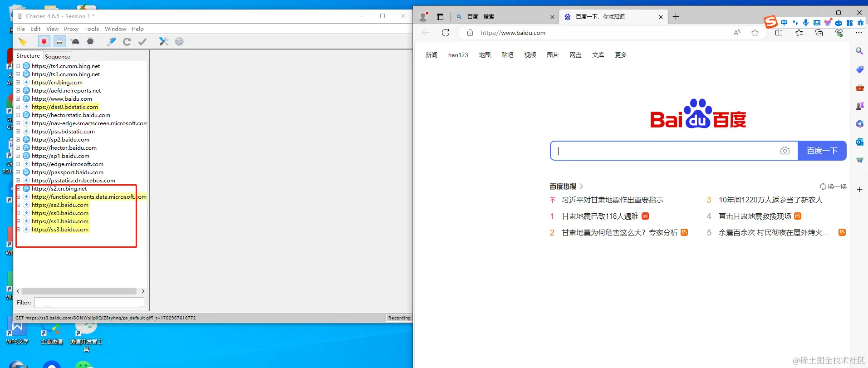
Task: Open the Proxy menu in Charles
Action: pos(71,29)
